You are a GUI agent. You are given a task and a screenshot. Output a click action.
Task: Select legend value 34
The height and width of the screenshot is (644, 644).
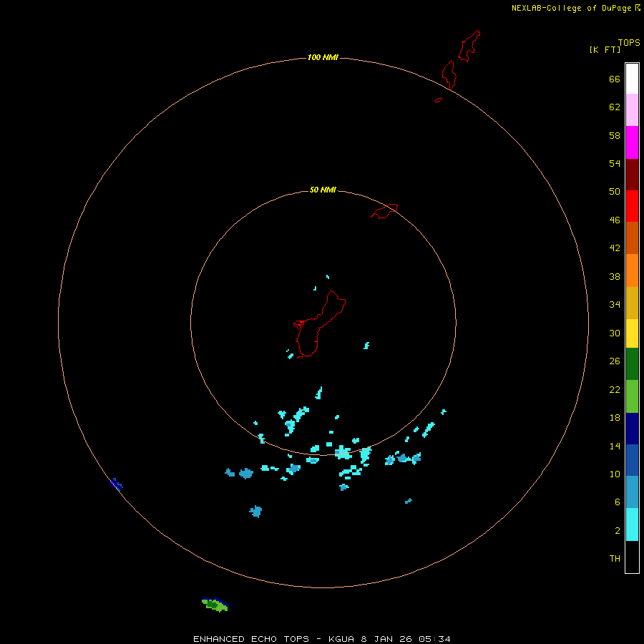coord(615,305)
